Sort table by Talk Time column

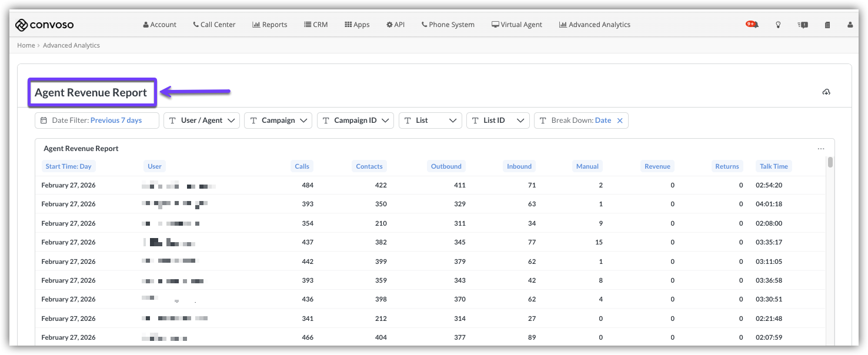pos(773,166)
